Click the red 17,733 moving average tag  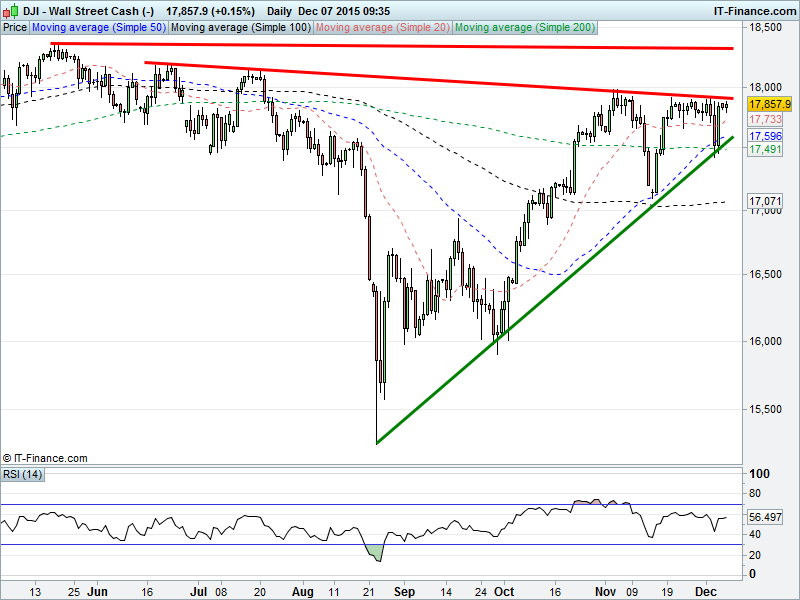(x=766, y=119)
